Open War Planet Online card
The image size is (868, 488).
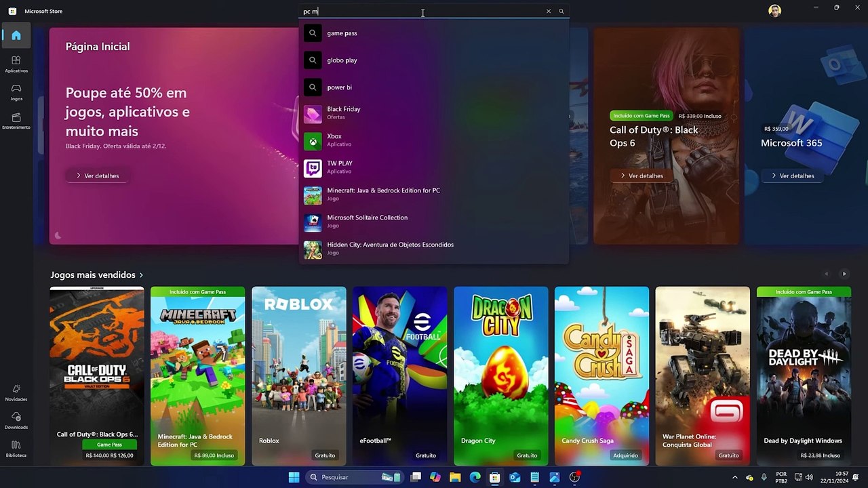coord(703,376)
